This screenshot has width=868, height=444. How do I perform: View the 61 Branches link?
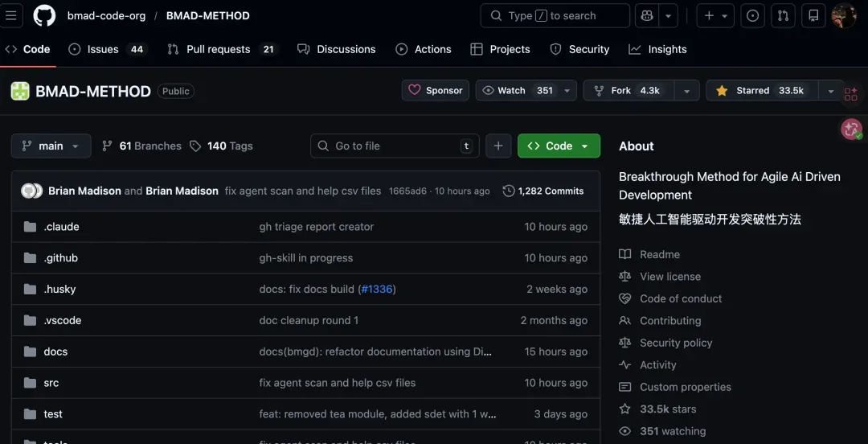tap(141, 146)
